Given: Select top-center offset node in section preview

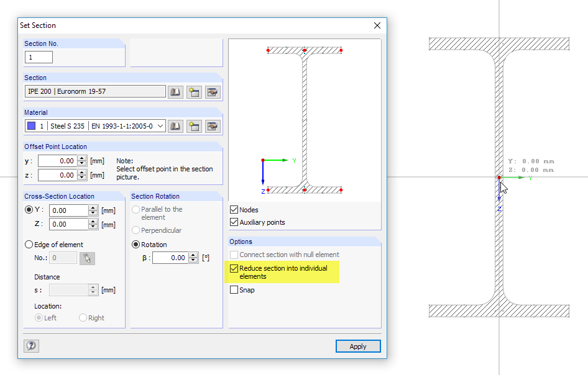Looking at the screenshot, I should pos(305,50).
